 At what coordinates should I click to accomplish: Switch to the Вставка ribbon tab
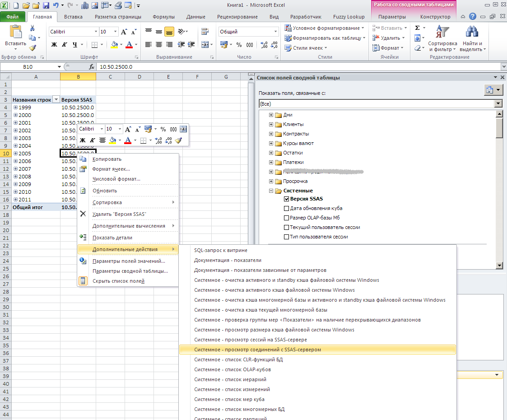[73, 17]
